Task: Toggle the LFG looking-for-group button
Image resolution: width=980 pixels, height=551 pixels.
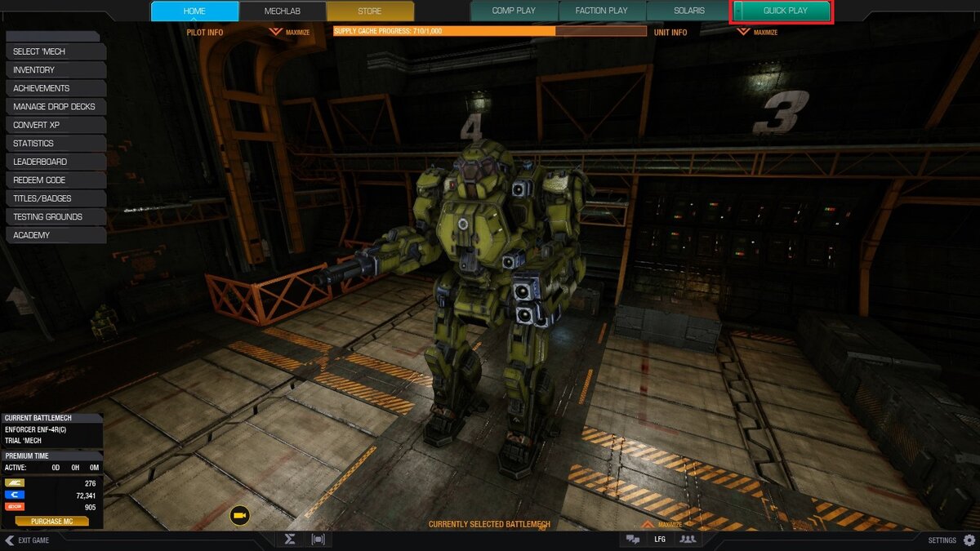Action: pos(660,540)
